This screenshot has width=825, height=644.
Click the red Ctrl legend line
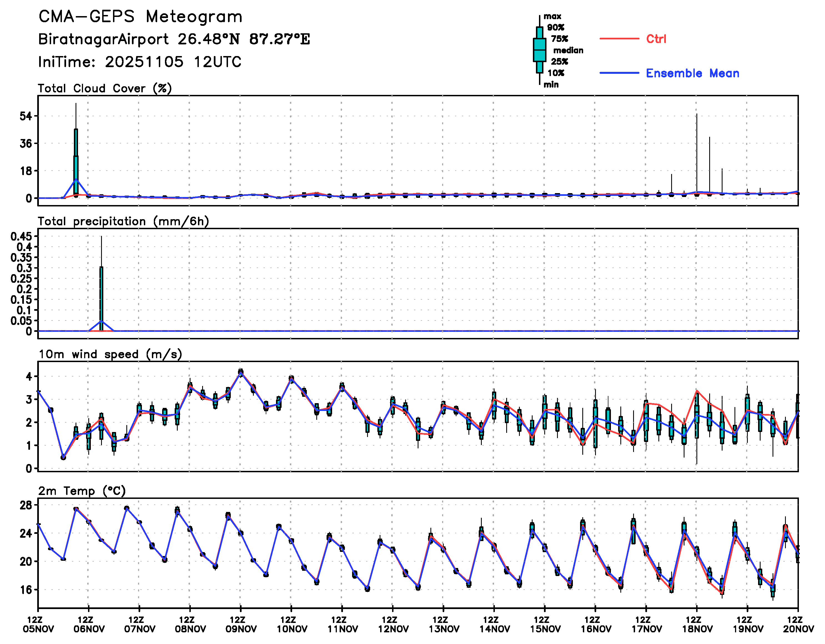(x=619, y=39)
